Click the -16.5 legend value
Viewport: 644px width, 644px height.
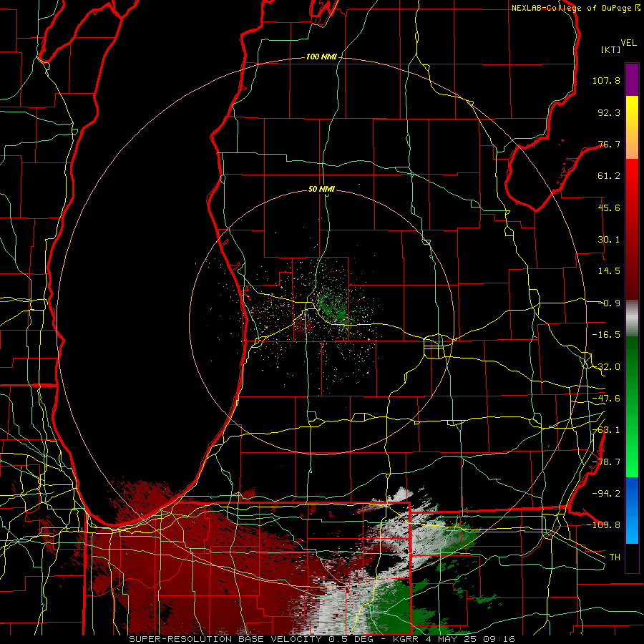606,335
